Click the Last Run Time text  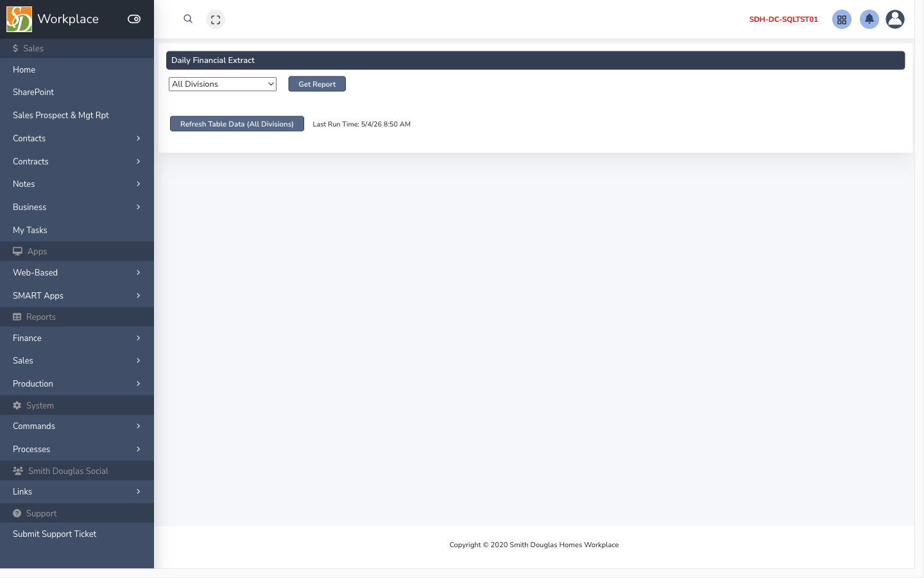click(361, 124)
